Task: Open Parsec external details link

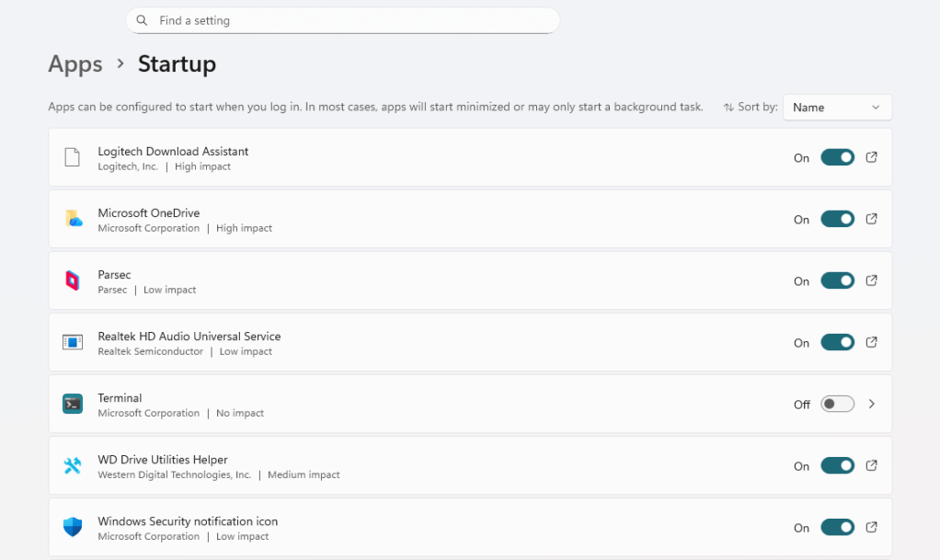Action: coord(871,280)
